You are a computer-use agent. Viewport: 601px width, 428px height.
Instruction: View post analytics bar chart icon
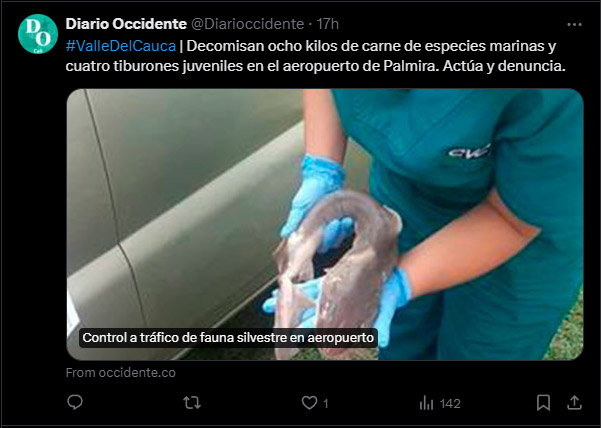click(x=426, y=403)
